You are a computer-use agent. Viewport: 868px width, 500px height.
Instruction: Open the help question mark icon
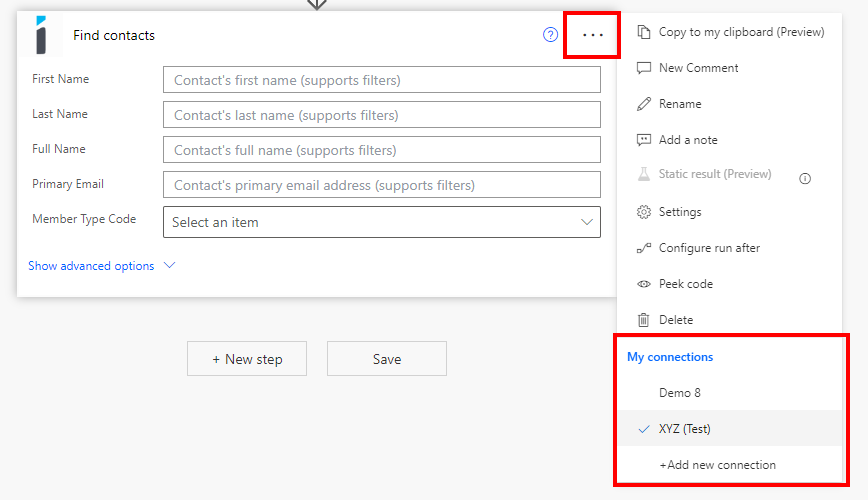click(x=550, y=35)
